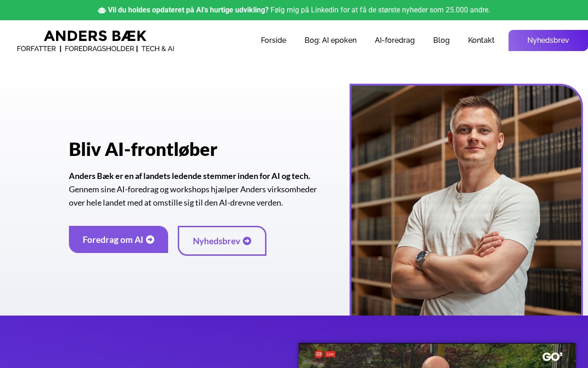The width and height of the screenshot is (588, 368).
Task: Navigate to the Blog page
Action: pyautogui.click(x=441, y=40)
